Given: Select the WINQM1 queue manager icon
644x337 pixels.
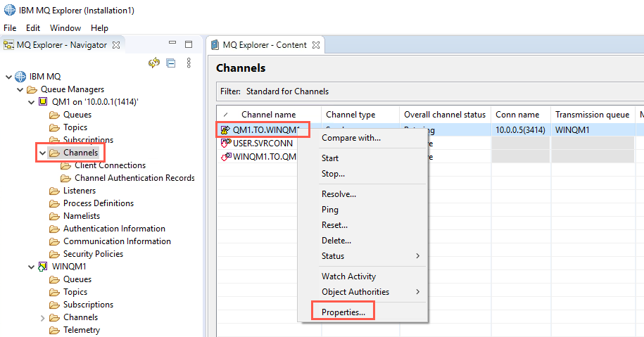Looking at the screenshot, I should (43, 267).
